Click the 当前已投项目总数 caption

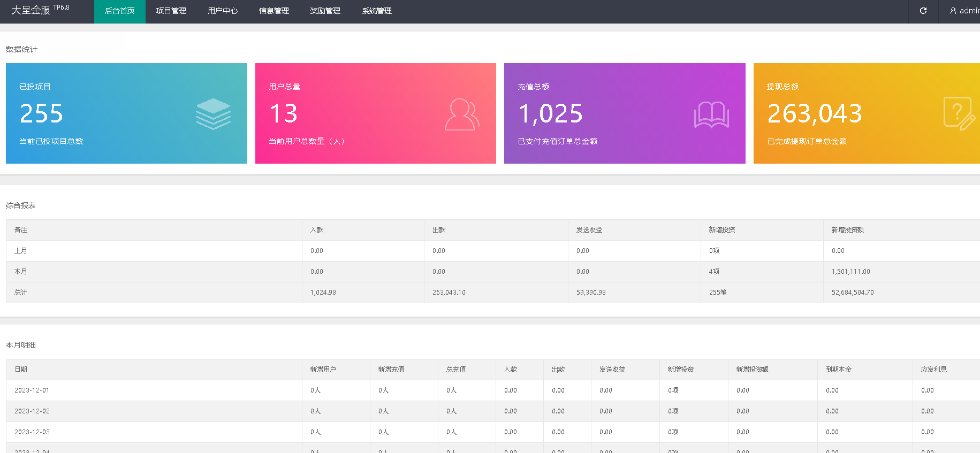click(x=51, y=141)
